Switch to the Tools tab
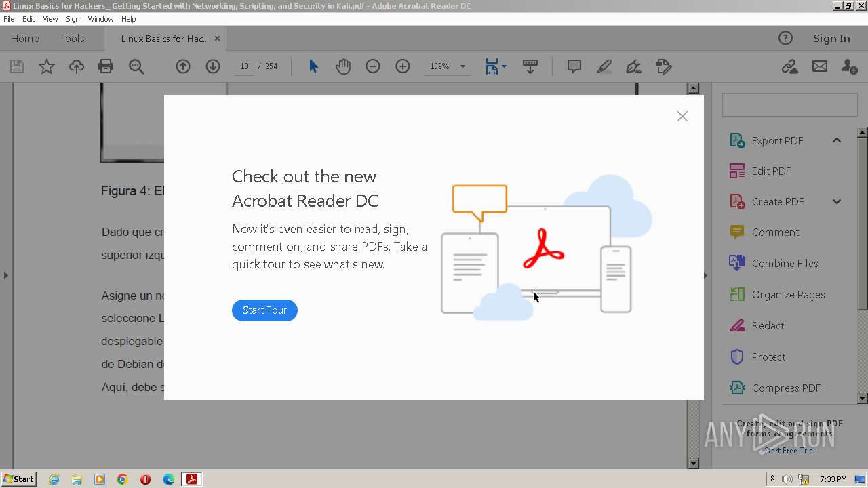 tap(72, 39)
